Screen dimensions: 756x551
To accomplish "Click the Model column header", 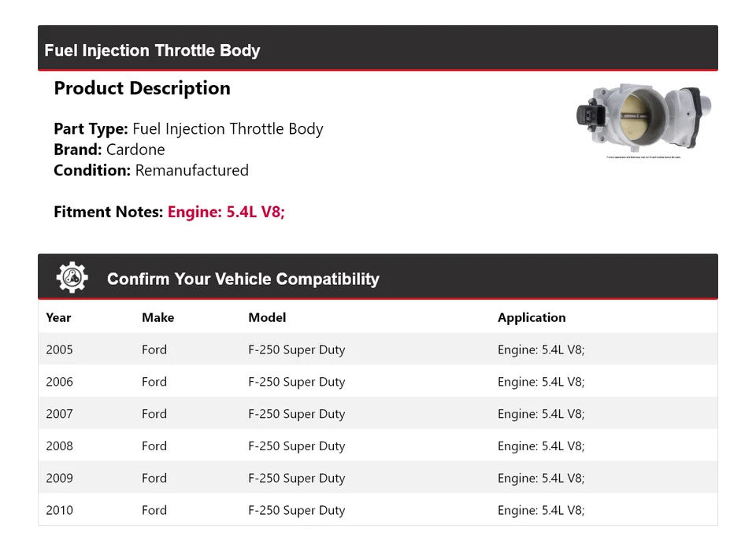I will click(267, 317).
